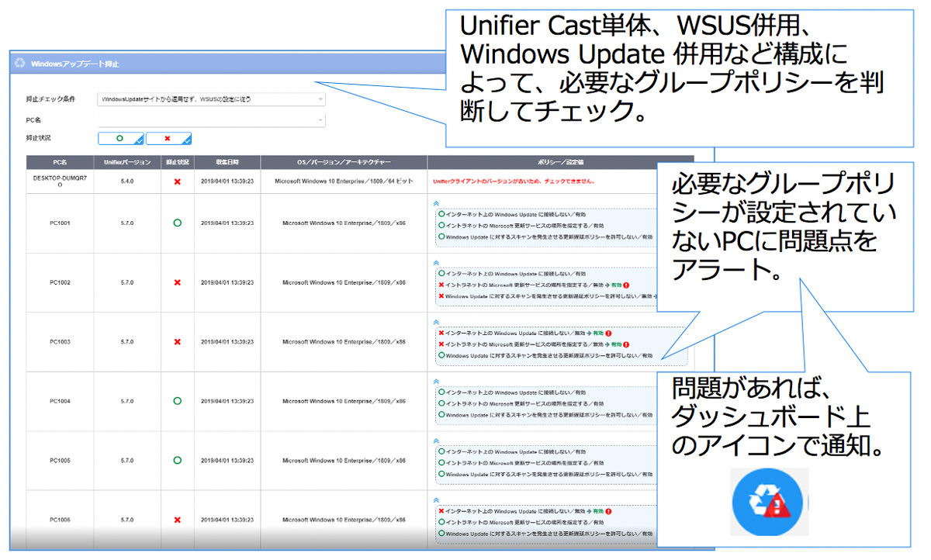Open the PC名 dropdown
Viewport: 931px width, 560px height.
211,119
